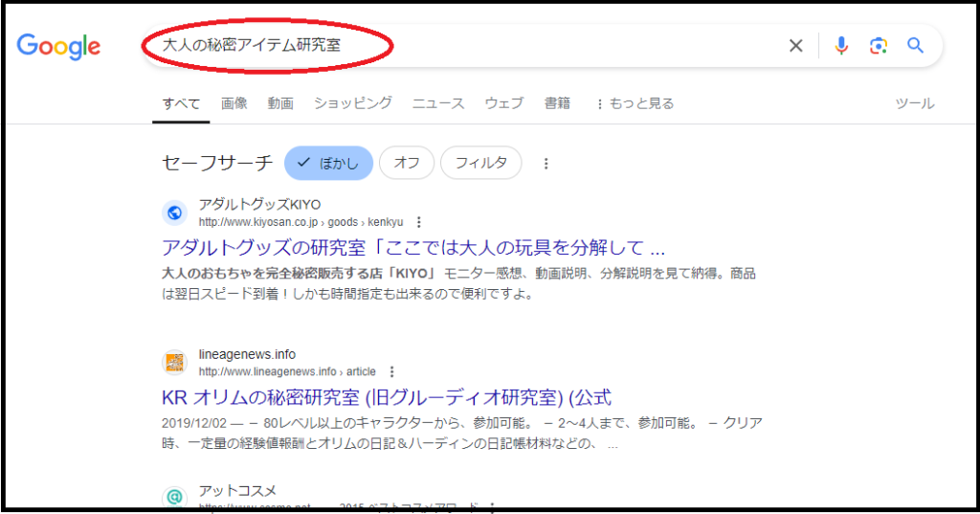Click the アットコスメ site favicon
980x514 pixels.
(175, 497)
